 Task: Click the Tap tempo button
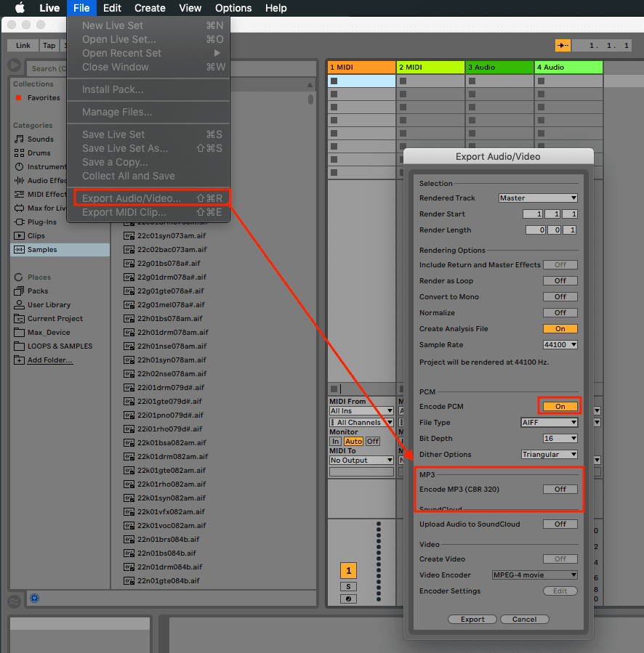49,45
